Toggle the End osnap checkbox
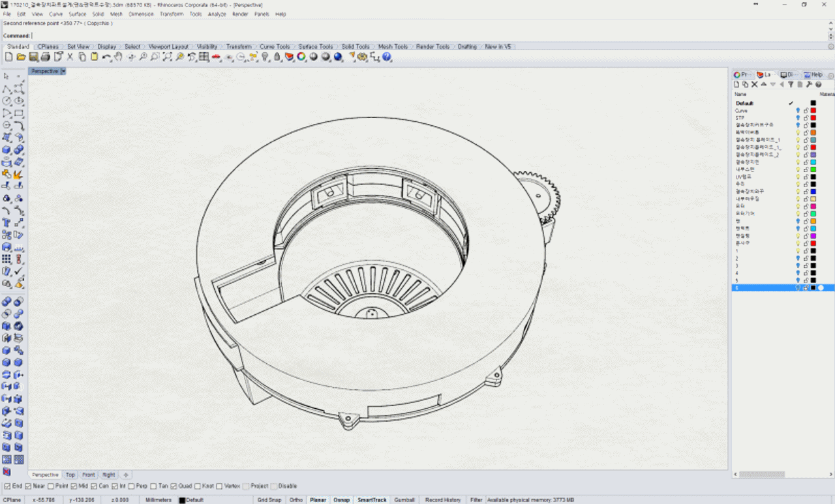Image resolution: width=835 pixels, height=504 pixels. coord(7,486)
